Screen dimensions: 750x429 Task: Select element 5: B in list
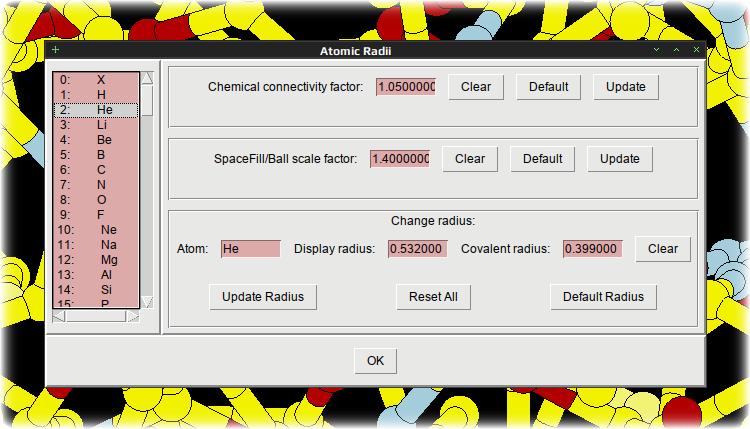point(96,155)
